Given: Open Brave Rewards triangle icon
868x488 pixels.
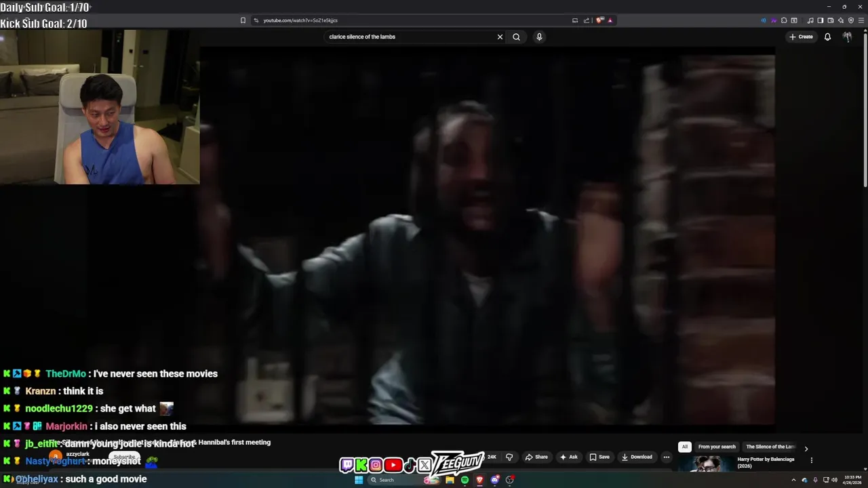Looking at the screenshot, I should click(610, 20).
